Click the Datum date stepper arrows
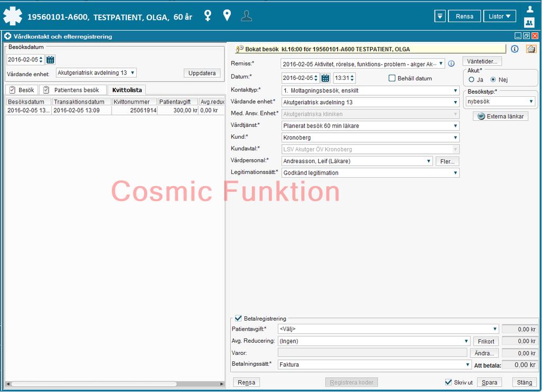 (x=315, y=78)
